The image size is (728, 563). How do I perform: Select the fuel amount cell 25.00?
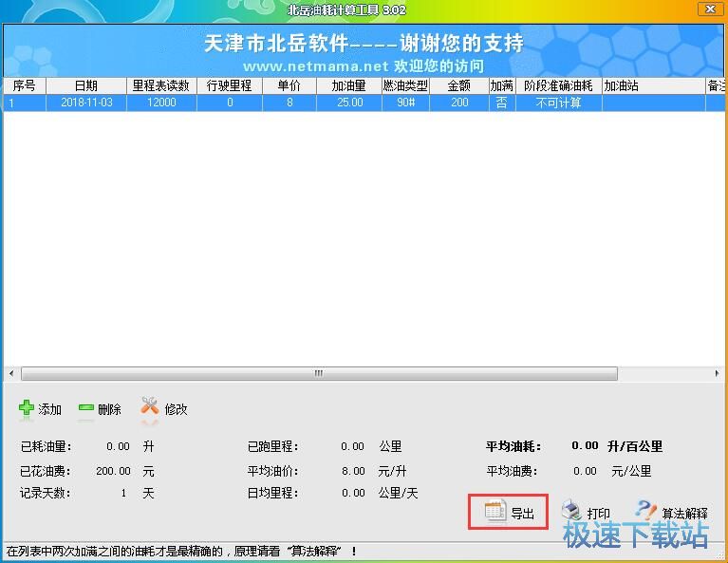pyautogui.click(x=349, y=103)
